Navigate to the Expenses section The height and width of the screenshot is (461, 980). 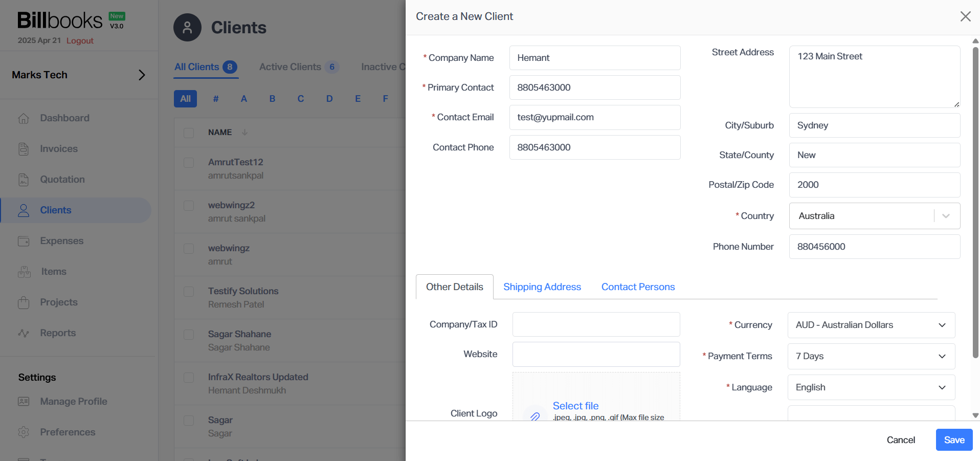61,241
